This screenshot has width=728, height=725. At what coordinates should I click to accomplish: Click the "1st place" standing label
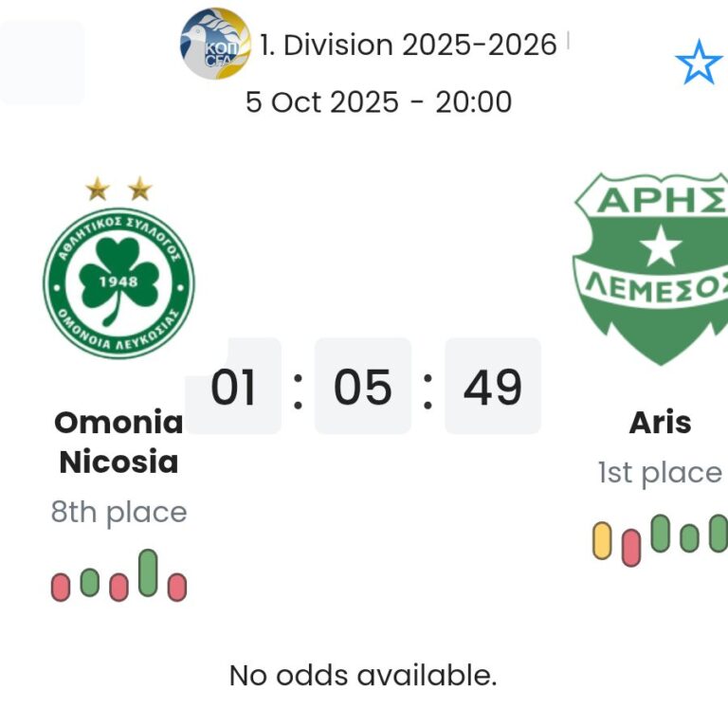point(660,472)
